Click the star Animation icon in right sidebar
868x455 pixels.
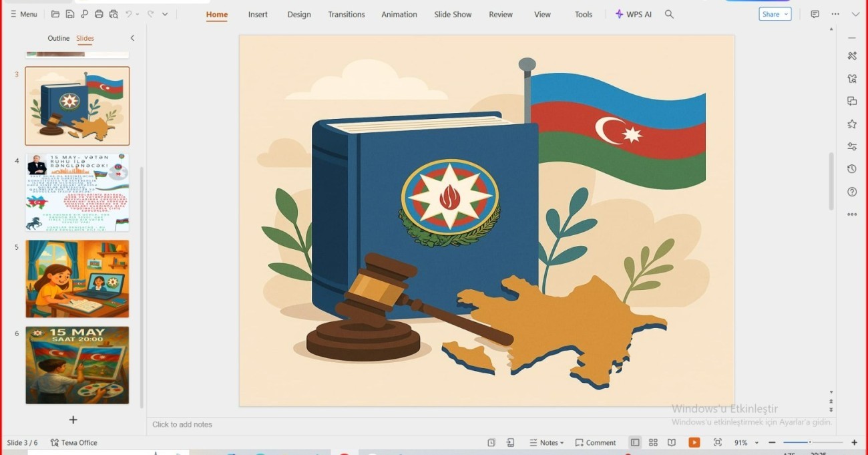[x=852, y=124]
